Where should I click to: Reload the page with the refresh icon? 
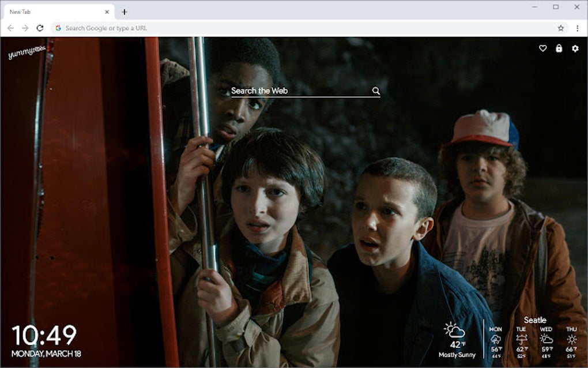(39, 27)
